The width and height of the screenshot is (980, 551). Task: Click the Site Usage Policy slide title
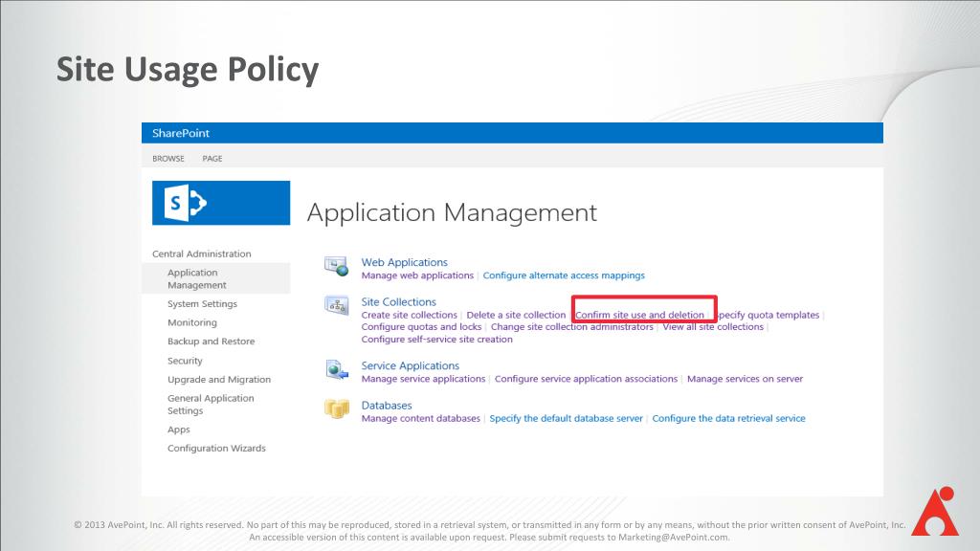188,69
